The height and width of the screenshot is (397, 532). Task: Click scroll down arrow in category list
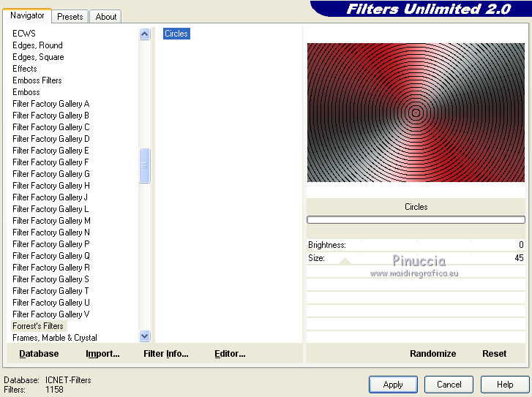click(145, 336)
